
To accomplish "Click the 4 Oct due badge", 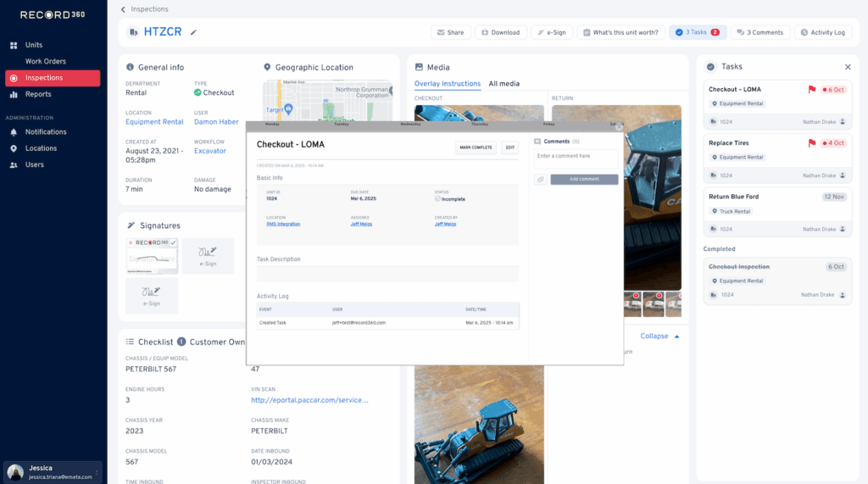I will pyautogui.click(x=833, y=143).
